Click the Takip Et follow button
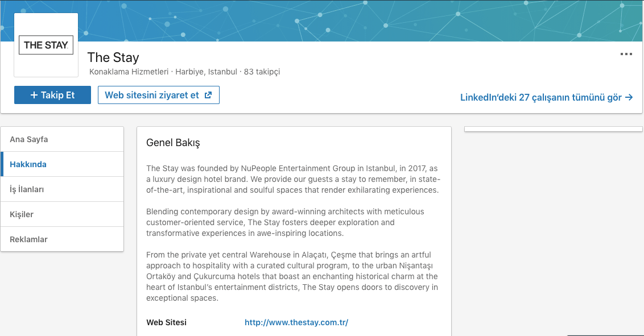The height and width of the screenshot is (336, 644). (52, 95)
